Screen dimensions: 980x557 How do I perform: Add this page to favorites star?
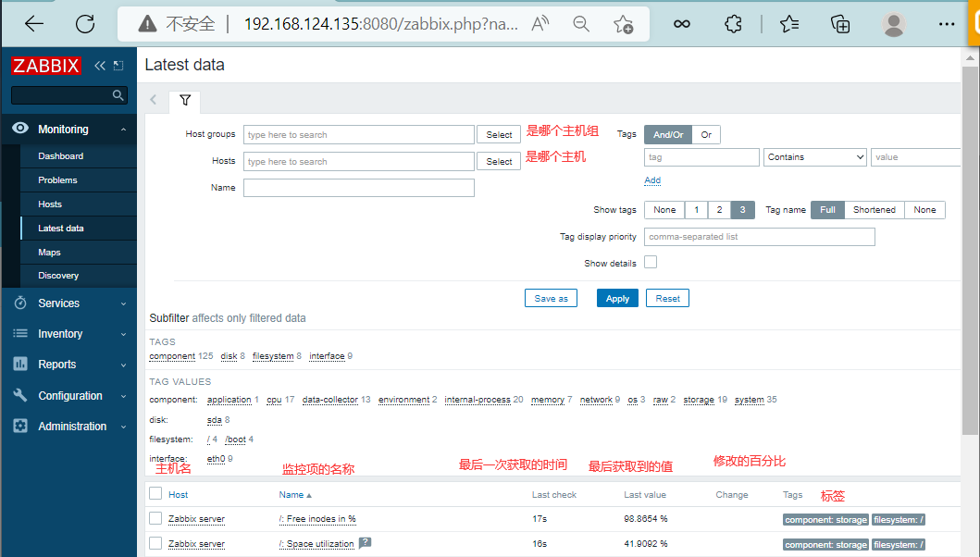(624, 24)
